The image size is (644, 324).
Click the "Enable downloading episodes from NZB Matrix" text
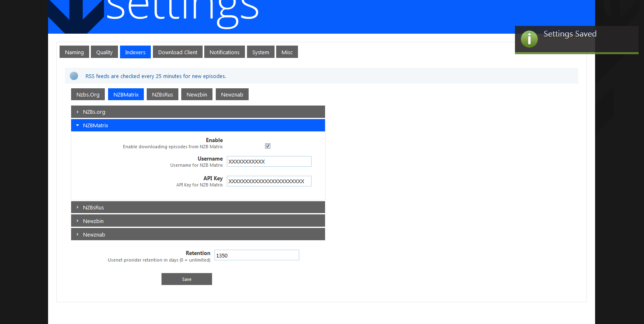click(173, 147)
